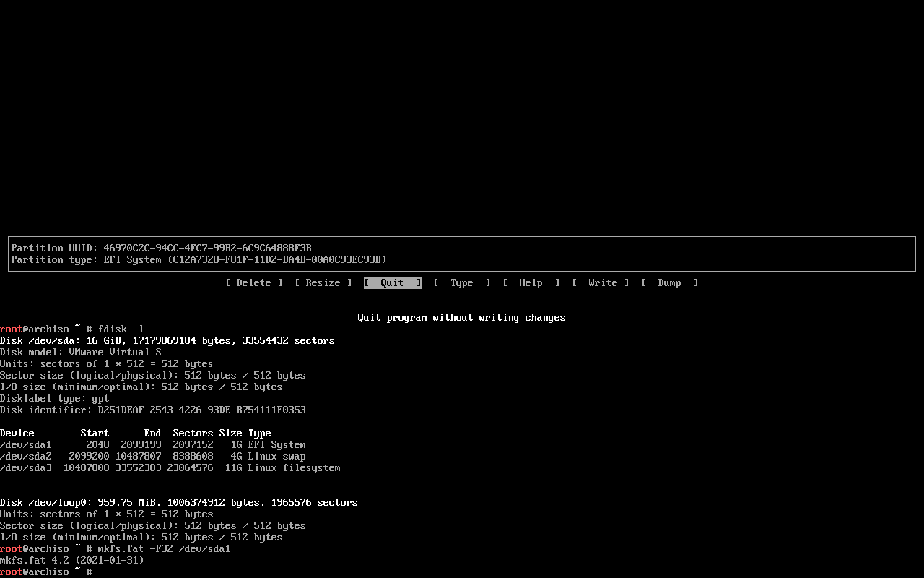Select the /dev/sda1 EFI System row

point(153,445)
